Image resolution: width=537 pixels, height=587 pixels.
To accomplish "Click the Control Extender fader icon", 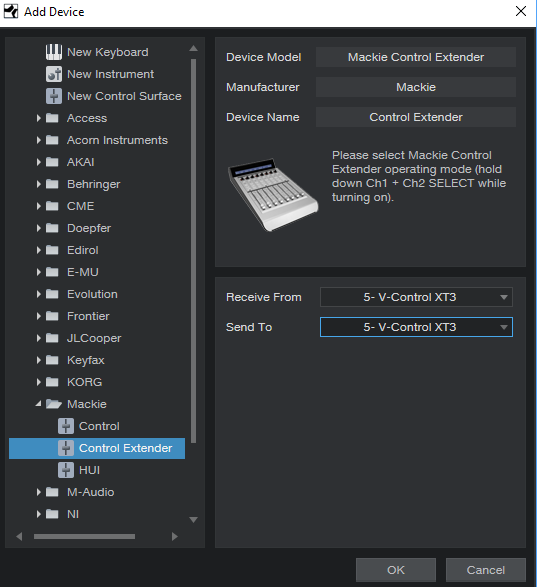I will tap(66, 448).
